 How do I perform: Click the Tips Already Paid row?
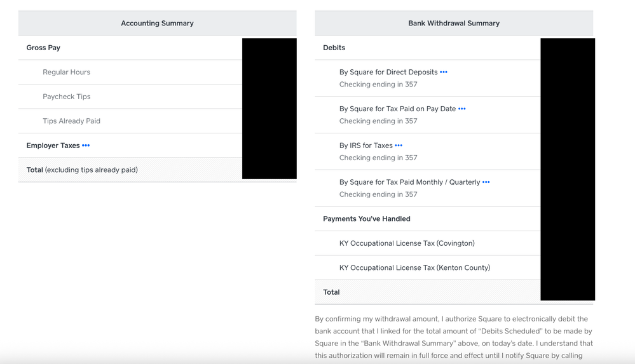(71, 121)
